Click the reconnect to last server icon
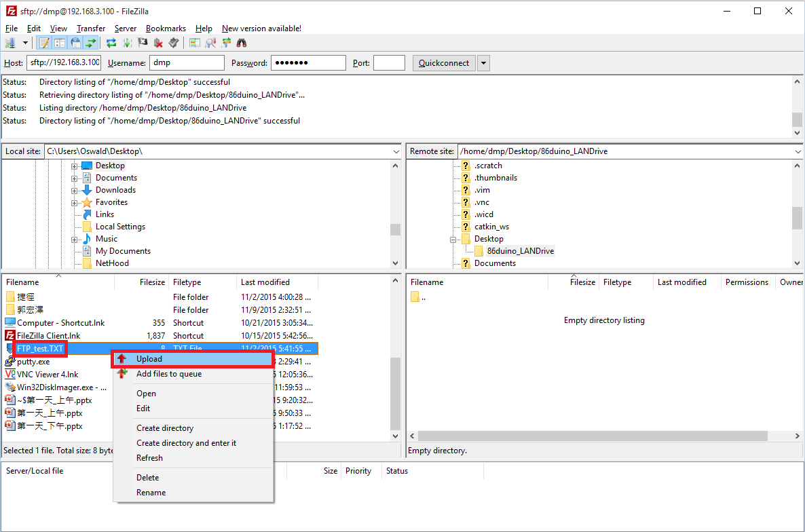Screen dimensions: 805x532 pos(174,43)
